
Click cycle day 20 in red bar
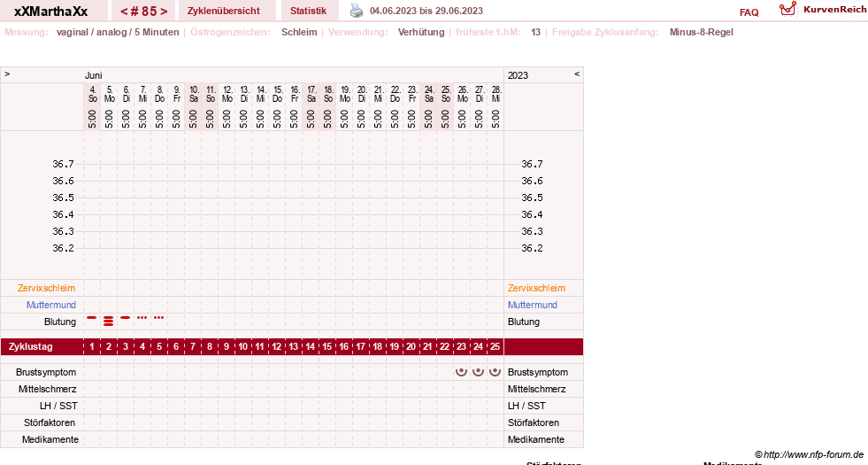click(411, 346)
